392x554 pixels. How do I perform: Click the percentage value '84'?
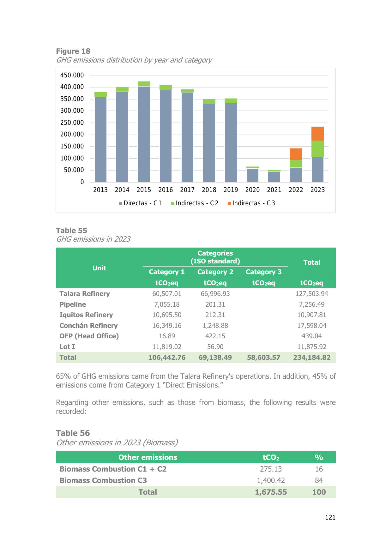click(319, 480)
